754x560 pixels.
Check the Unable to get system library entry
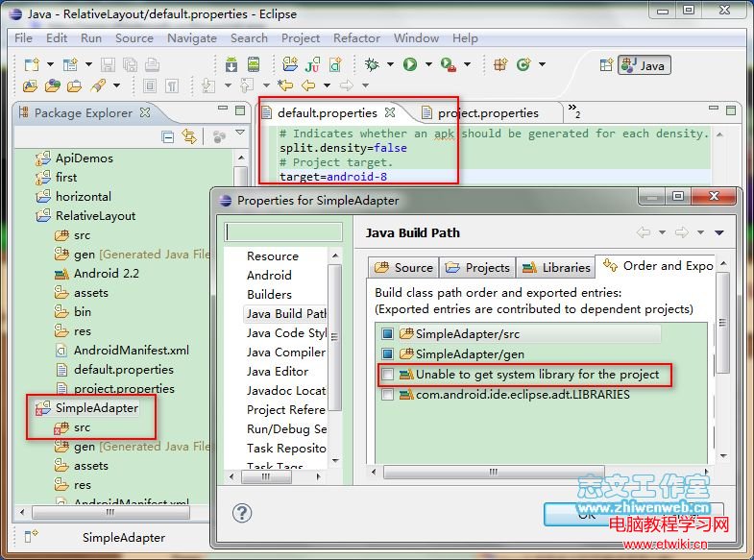coord(388,375)
